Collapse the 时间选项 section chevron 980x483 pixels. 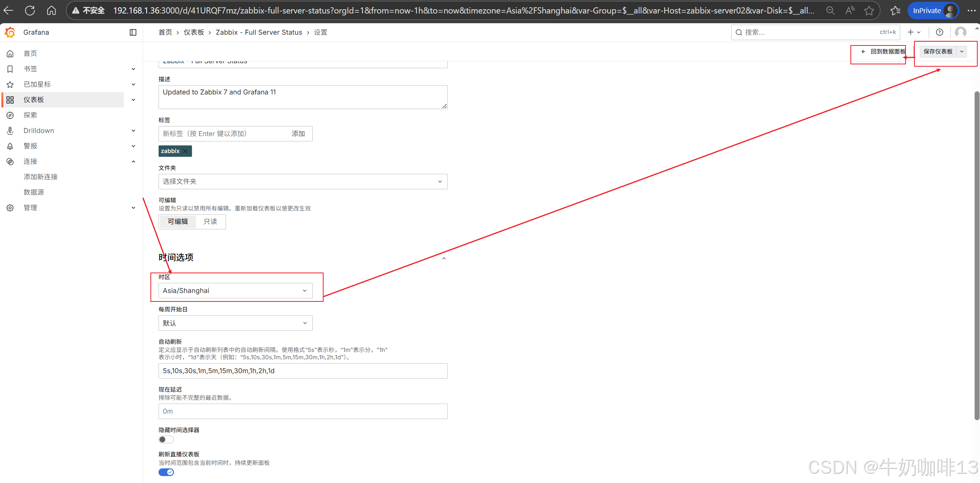click(x=444, y=258)
